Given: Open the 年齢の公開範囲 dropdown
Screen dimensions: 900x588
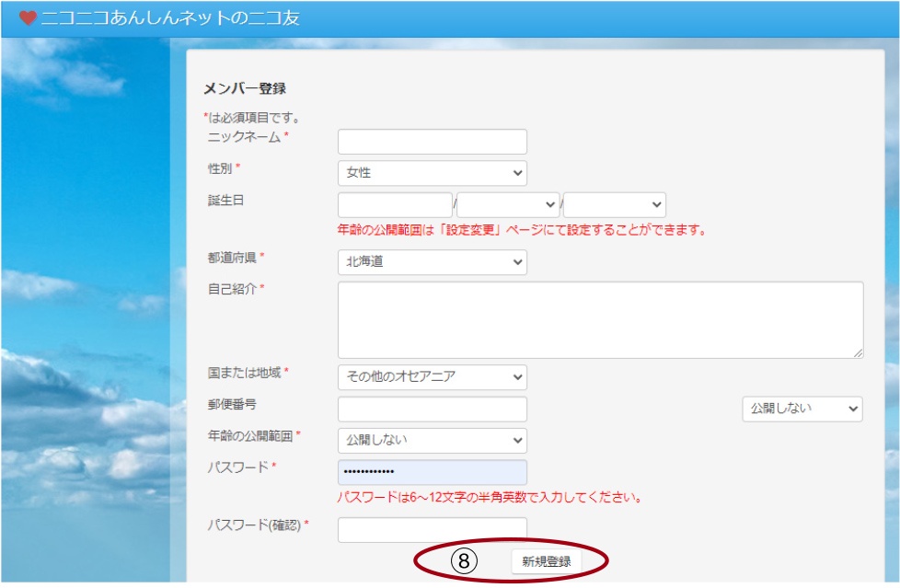Looking at the screenshot, I should coord(433,441).
